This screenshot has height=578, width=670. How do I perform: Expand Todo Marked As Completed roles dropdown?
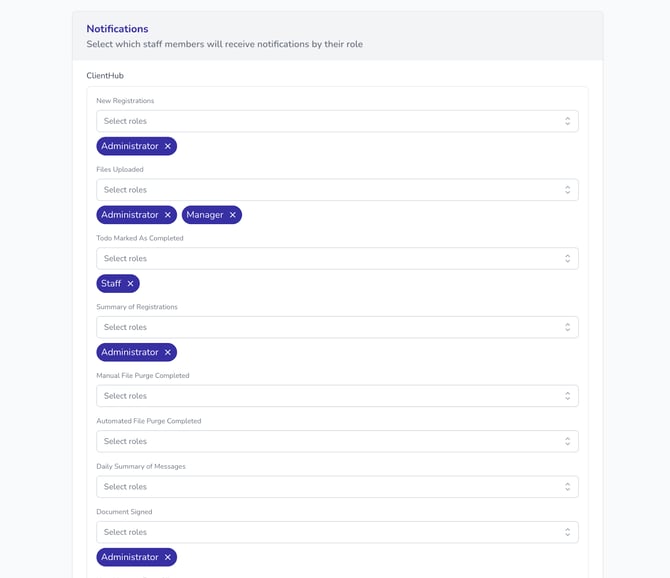330,258
